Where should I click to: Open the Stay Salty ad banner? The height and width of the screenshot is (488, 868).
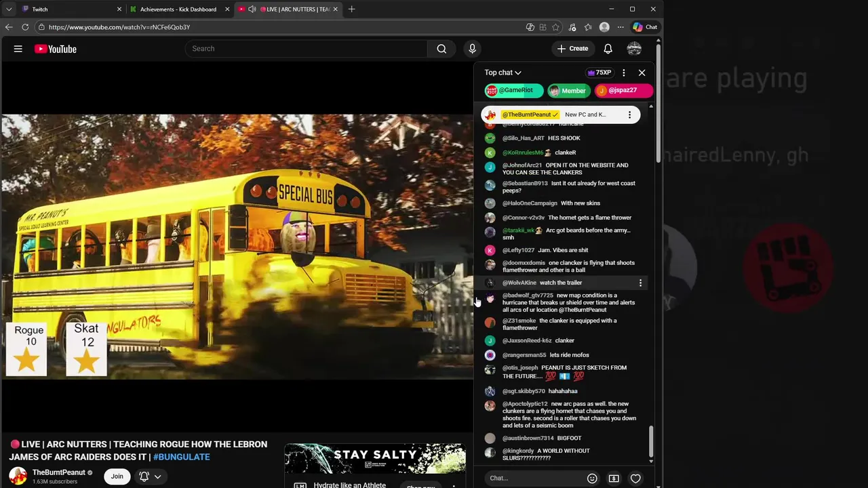375,458
